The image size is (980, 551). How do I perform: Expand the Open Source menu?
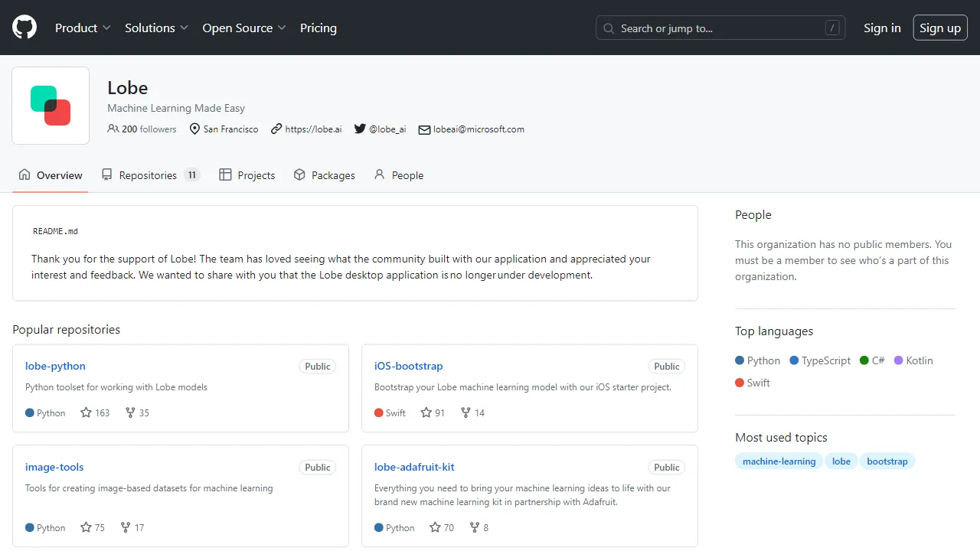point(244,28)
